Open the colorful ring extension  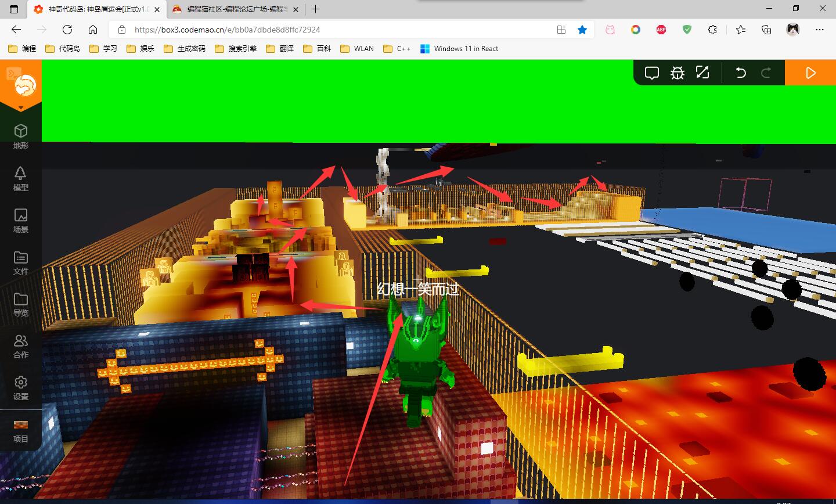[x=636, y=30]
